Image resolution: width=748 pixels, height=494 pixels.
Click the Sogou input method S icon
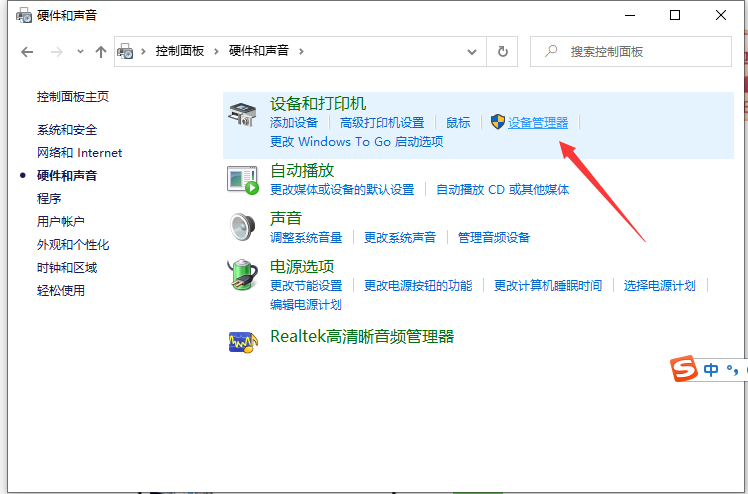click(x=684, y=370)
